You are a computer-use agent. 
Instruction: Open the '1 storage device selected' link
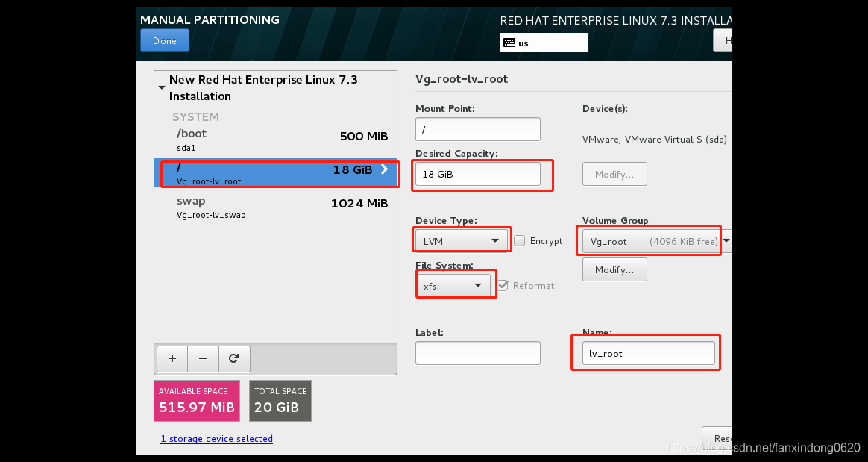216,439
